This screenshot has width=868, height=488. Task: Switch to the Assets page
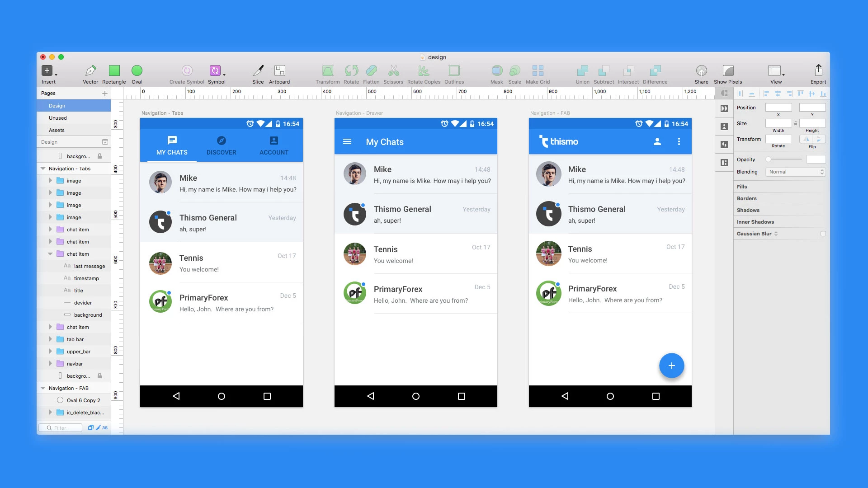pos(57,130)
